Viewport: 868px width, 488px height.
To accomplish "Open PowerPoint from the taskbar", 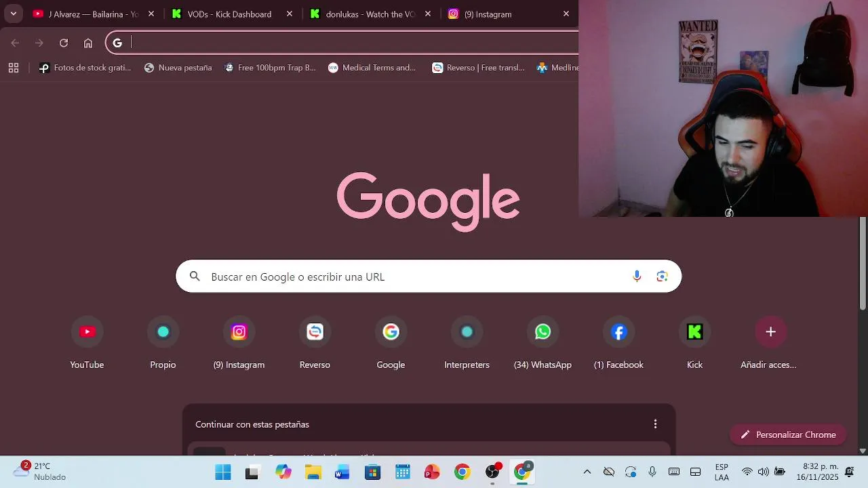I will click(432, 472).
